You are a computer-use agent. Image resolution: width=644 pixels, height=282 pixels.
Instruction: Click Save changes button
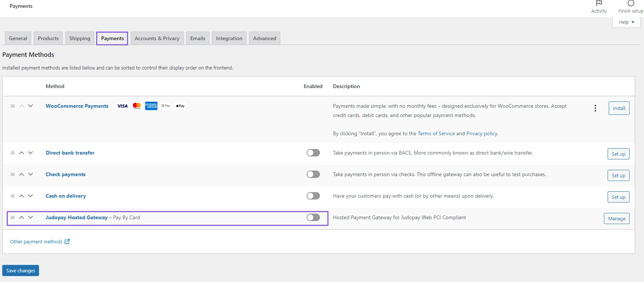[20, 270]
